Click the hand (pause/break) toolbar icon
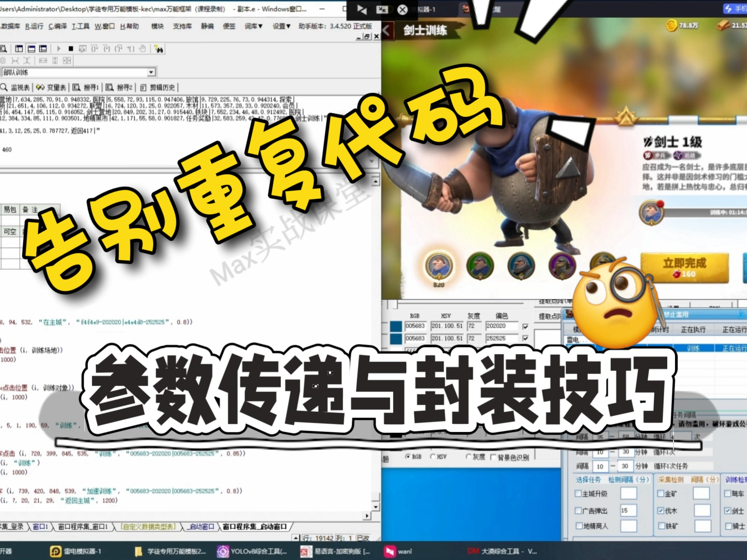The image size is (747, 560). pyautogui.click(x=143, y=49)
